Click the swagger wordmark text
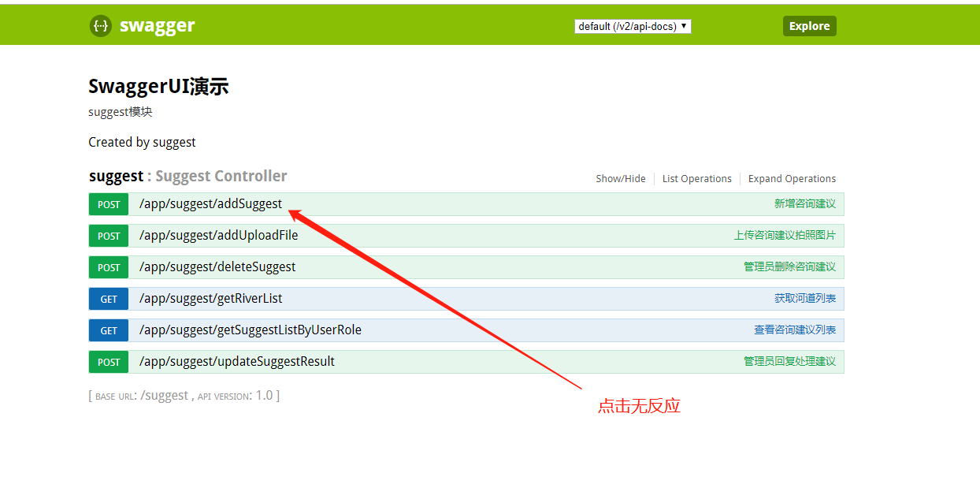 click(x=157, y=26)
